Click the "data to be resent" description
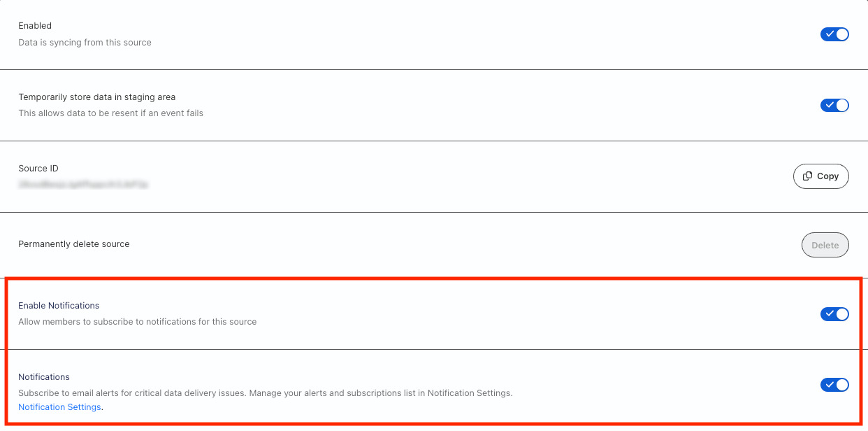 [110, 113]
